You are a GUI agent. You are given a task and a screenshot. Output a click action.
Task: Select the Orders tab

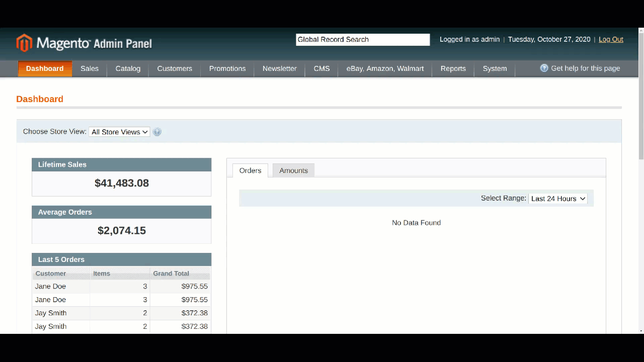pyautogui.click(x=250, y=170)
